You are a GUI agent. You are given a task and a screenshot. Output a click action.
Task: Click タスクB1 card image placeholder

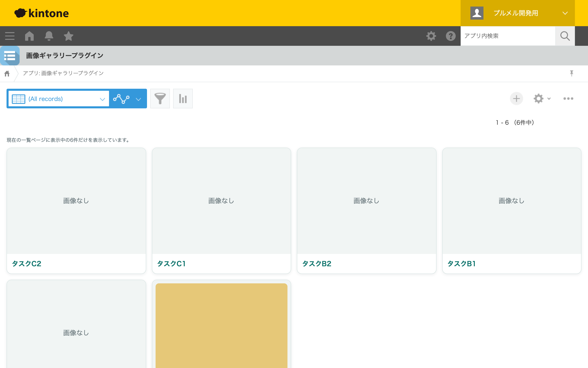pyautogui.click(x=512, y=201)
